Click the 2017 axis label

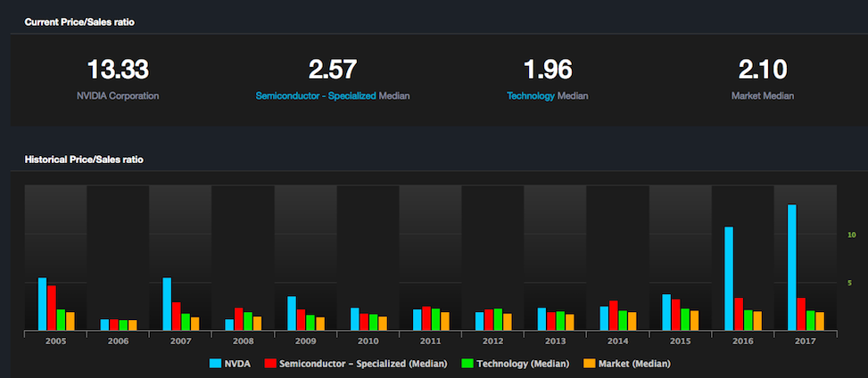coord(805,341)
